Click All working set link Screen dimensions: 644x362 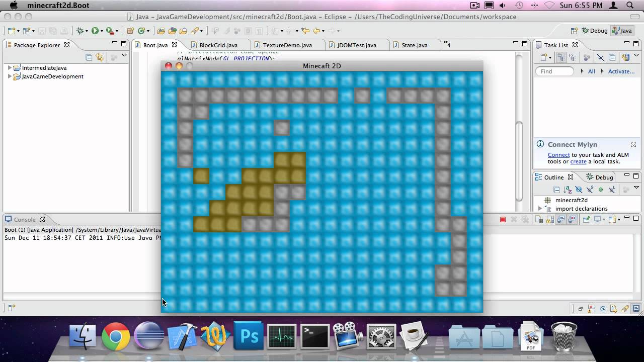click(591, 71)
